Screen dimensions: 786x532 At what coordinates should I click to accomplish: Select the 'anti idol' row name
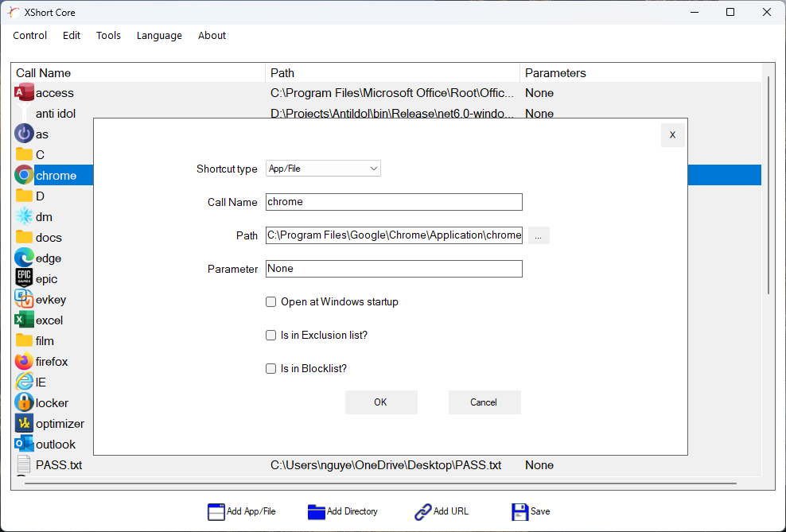click(x=56, y=114)
